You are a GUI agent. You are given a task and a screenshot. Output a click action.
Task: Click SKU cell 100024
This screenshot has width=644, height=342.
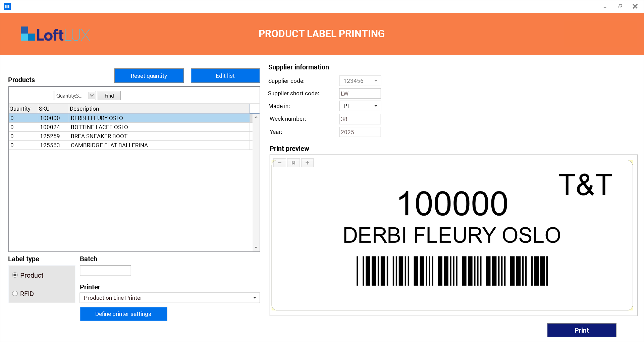(x=53, y=127)
